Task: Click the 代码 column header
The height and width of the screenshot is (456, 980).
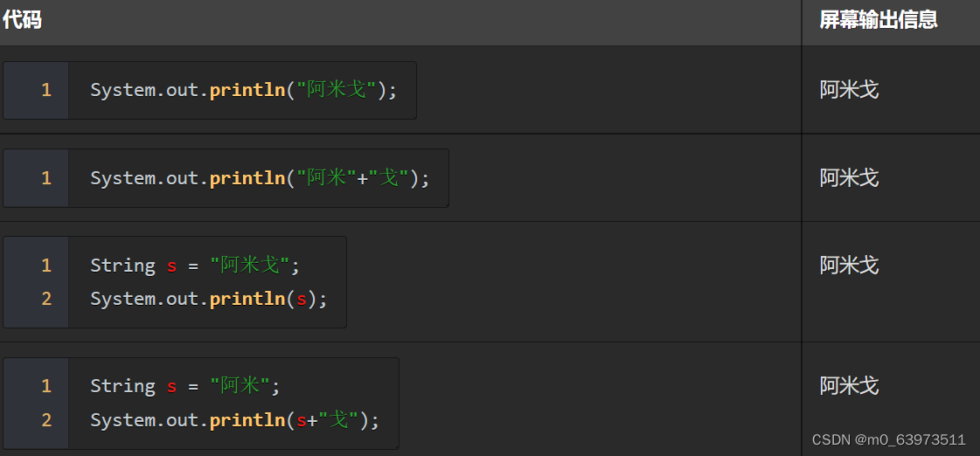Action: (x=23, y=20)
